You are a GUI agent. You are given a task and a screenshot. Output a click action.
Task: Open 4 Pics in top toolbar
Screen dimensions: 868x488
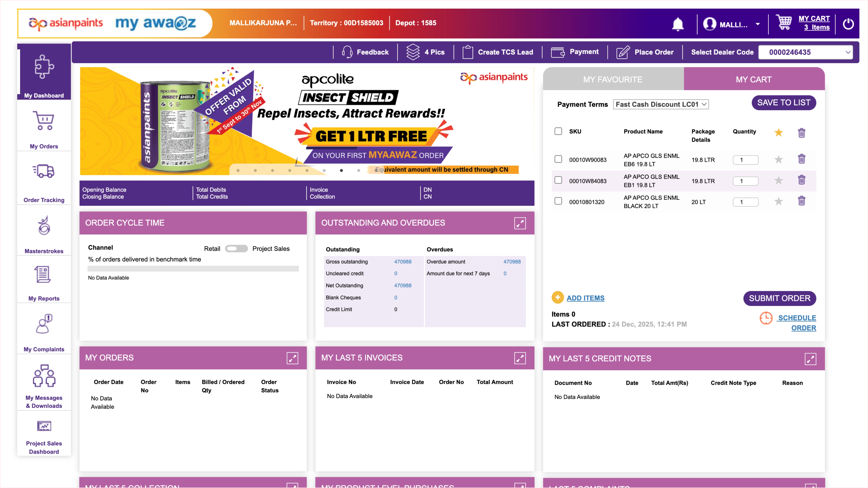[x=426, y=52]
